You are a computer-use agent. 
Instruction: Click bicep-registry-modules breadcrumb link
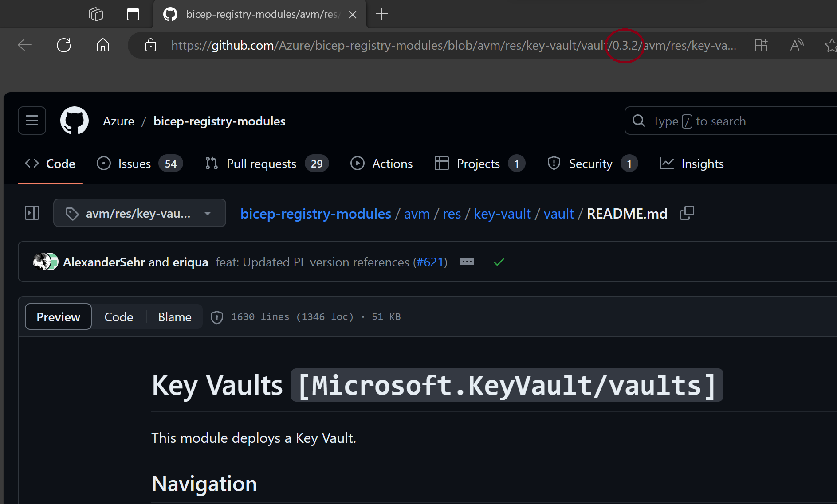click(x=316, y=214)
